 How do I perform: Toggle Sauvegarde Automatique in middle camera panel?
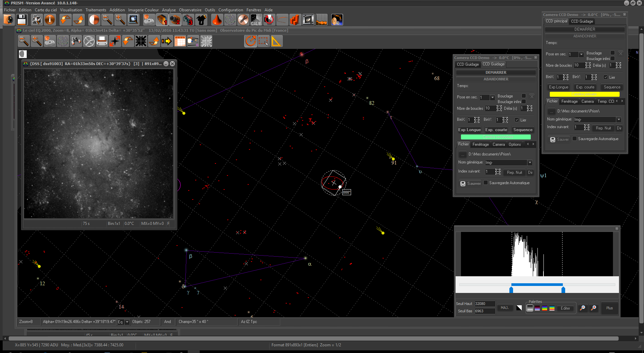486,183
